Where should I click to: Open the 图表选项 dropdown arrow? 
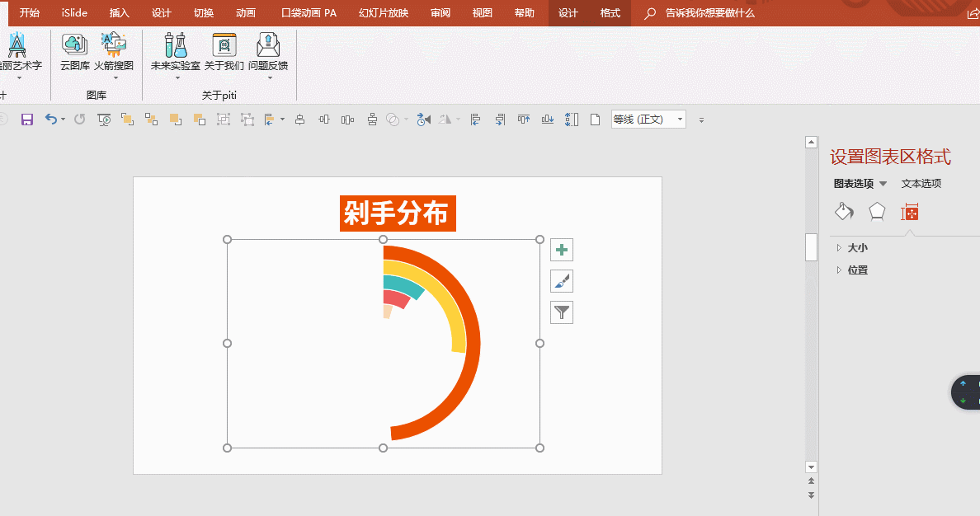pyautogui.click(x=883, y=184)
